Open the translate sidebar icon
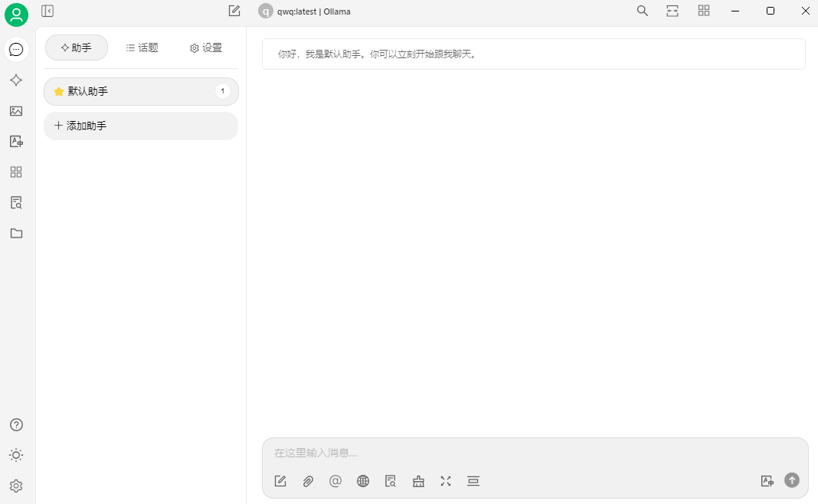 click(16, 142)
